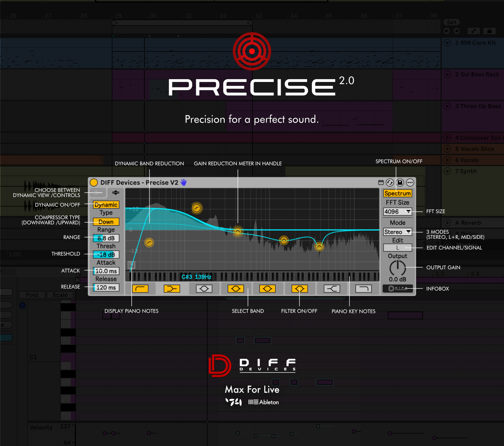This screenshot has width=504, height=446.
Task: Click the DIFF infobox logo
Action: 397,288
